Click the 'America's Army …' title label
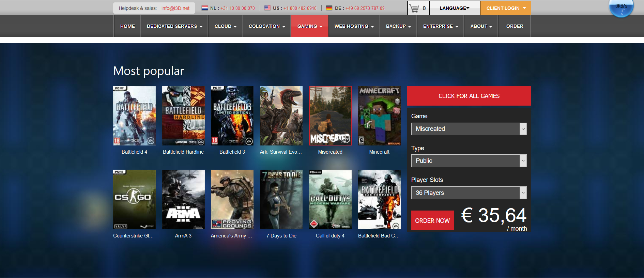 tap(232, 236)
